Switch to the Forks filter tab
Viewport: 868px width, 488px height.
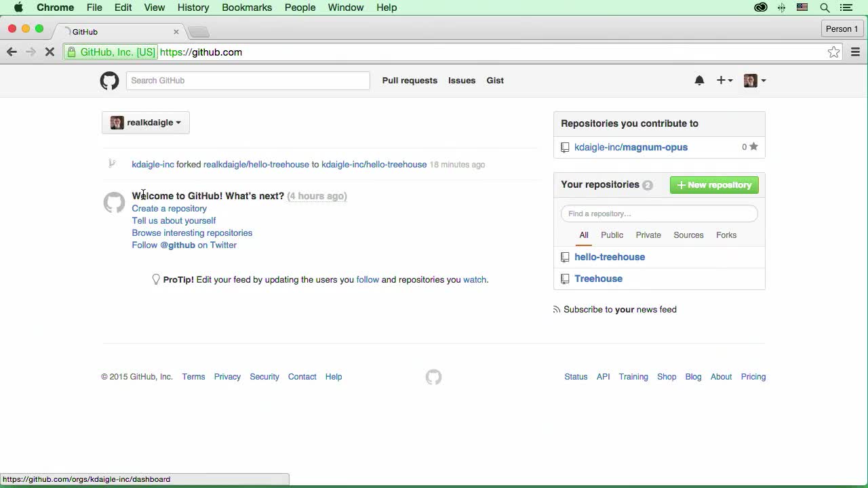(x=726, y=235)
